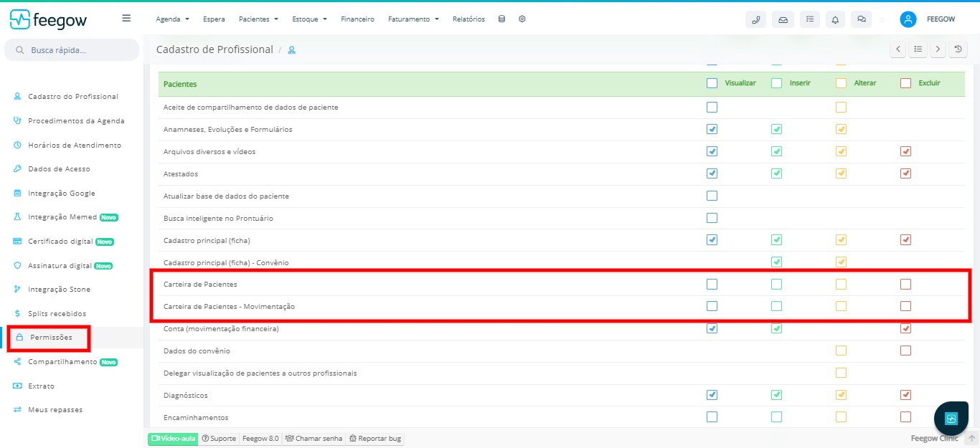980x448 pixels.
Task: Toggle the hamburger sidebar menu
Action: click(126, 18)
